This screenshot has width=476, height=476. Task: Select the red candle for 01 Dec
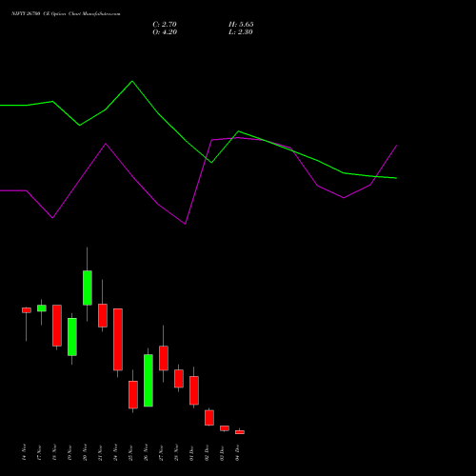point(194,390)
